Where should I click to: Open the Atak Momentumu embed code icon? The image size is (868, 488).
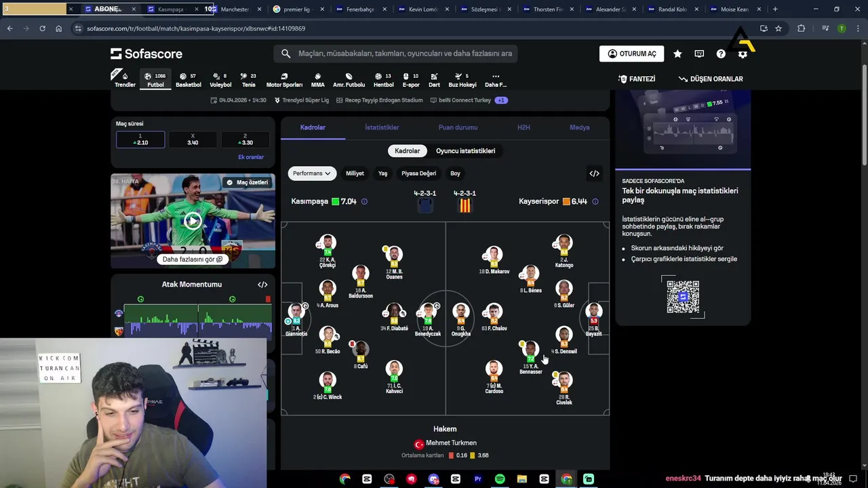click(262, 285)
